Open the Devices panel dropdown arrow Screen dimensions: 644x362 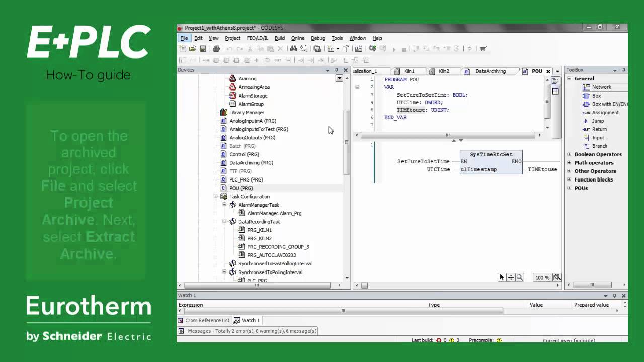(328, 70)
